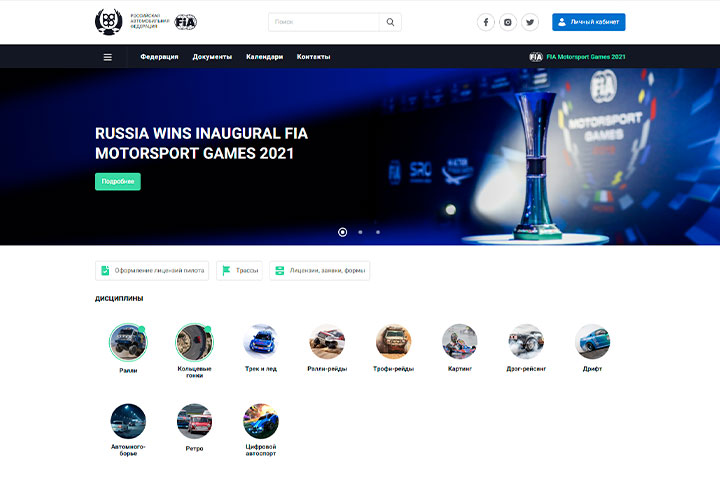Open the FIA Motorsport Games 2021 link
This screenshot has width=720, height=480.
coord(586,57)
